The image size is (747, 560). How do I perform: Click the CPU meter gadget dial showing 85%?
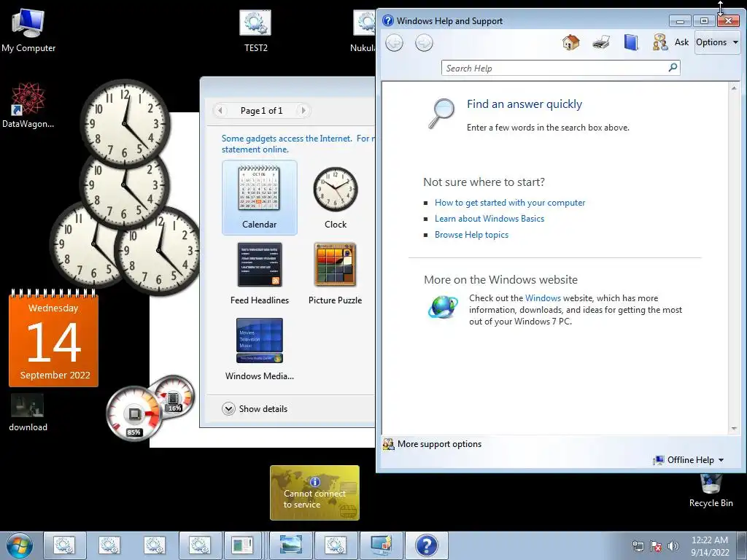tap(133, 413)
